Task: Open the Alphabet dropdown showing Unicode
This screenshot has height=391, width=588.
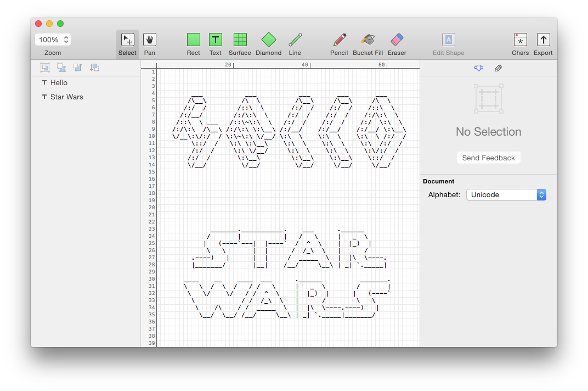Action: pyautogui.click(x=506, y=195)
